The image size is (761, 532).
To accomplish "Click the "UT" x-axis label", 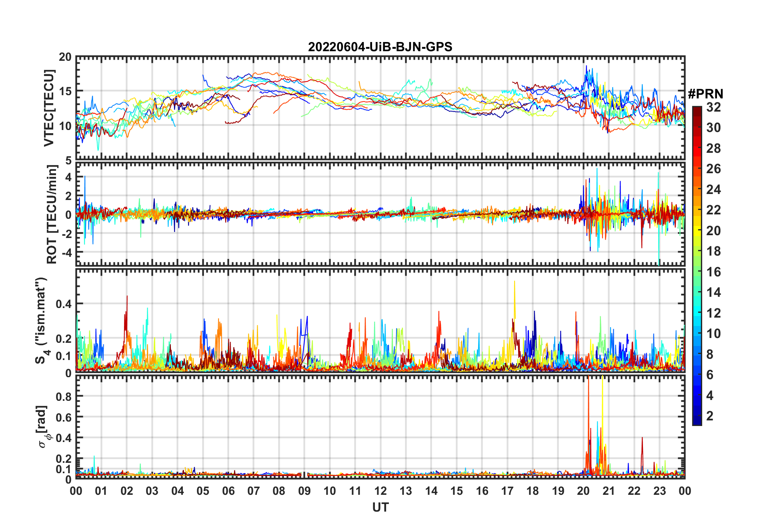I will (x=380, y=508).
